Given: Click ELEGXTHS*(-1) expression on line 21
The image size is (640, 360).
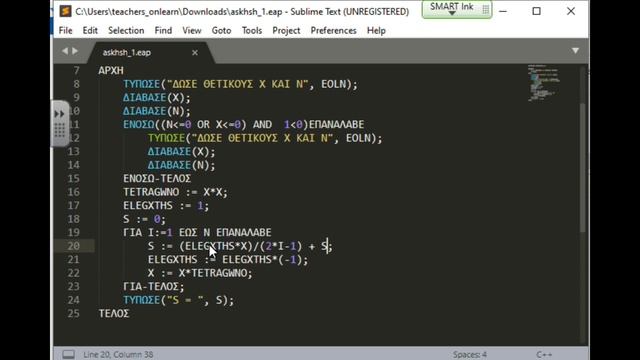Looking at the screenshot, I should click(262, 259).
